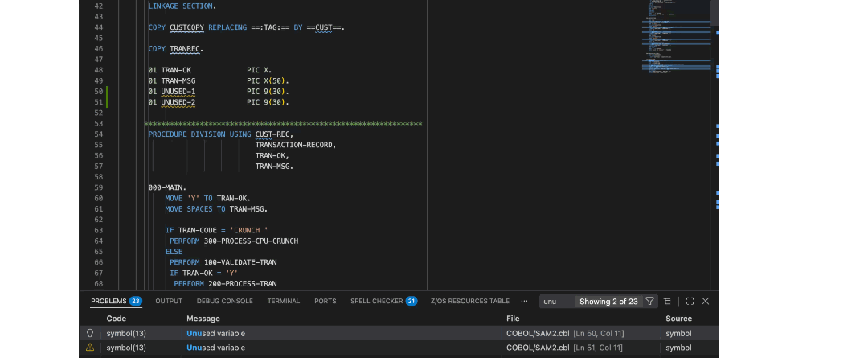Focus the problems filter field containing 'unu'

coord(556,302)
